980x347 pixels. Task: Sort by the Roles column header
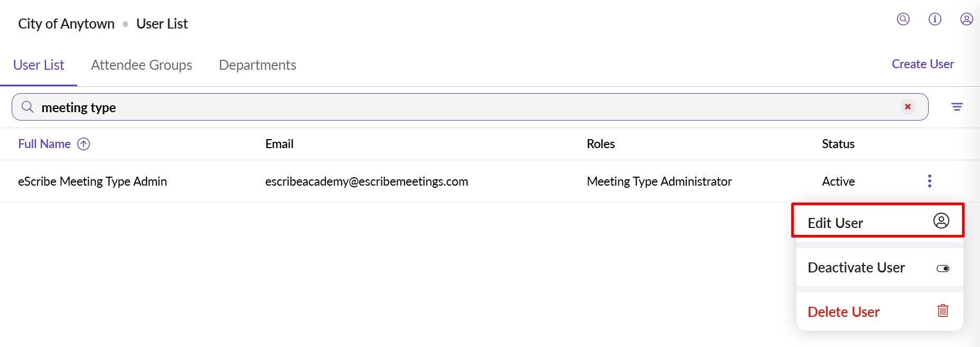click(600, 144)
